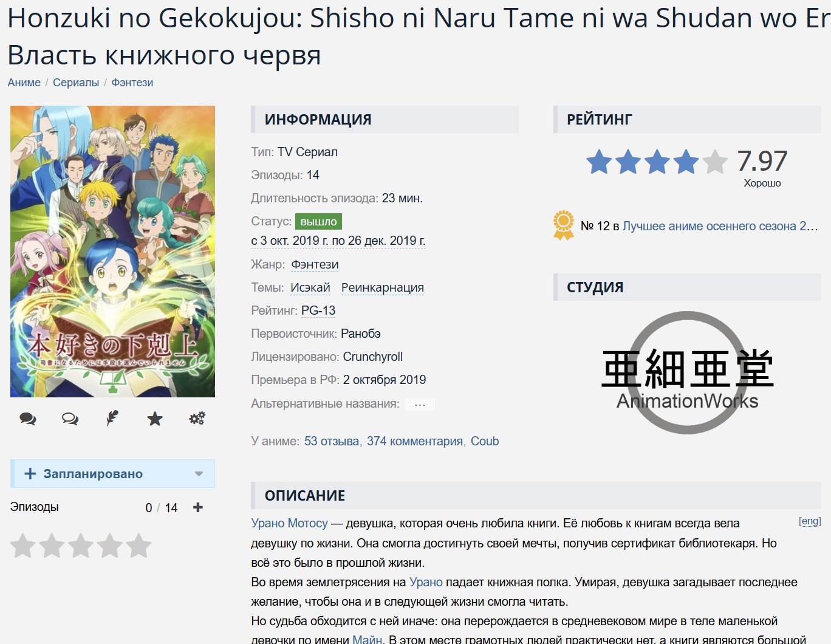Go to Сериалы breadcrumb link
The image size is (831, 644).
(x=76, y=83)
